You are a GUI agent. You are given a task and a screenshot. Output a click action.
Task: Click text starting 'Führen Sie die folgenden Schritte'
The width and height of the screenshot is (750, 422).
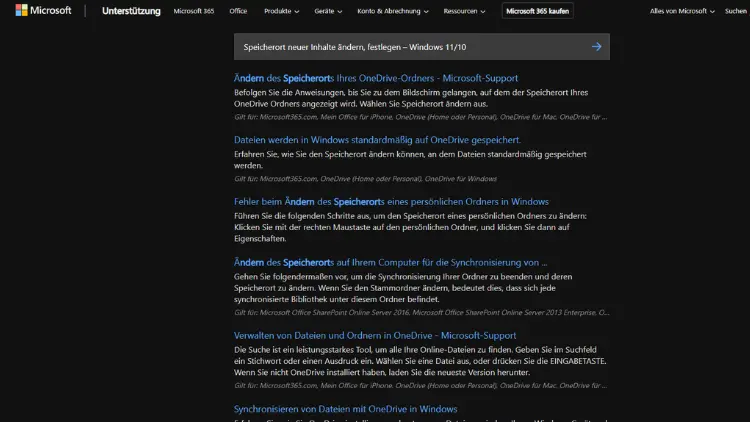410,227
